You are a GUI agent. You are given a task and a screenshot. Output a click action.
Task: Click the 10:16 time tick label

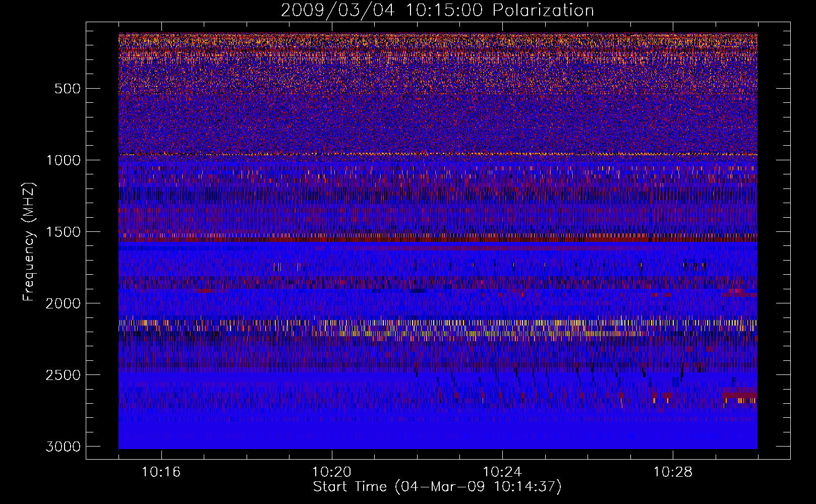pyautogui.click(x=161, y=472)
